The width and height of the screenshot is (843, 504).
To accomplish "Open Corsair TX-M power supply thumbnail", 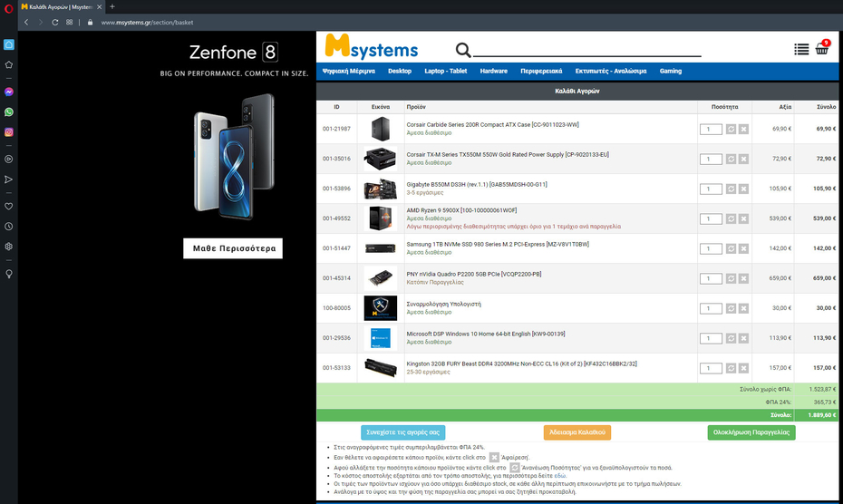I will tap(380, 159).
